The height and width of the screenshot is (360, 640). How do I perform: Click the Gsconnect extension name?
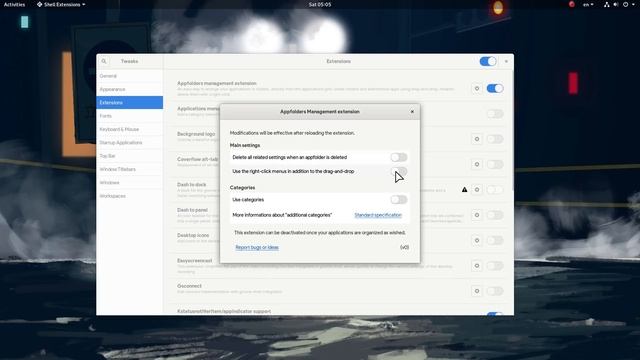click(189, 286)
